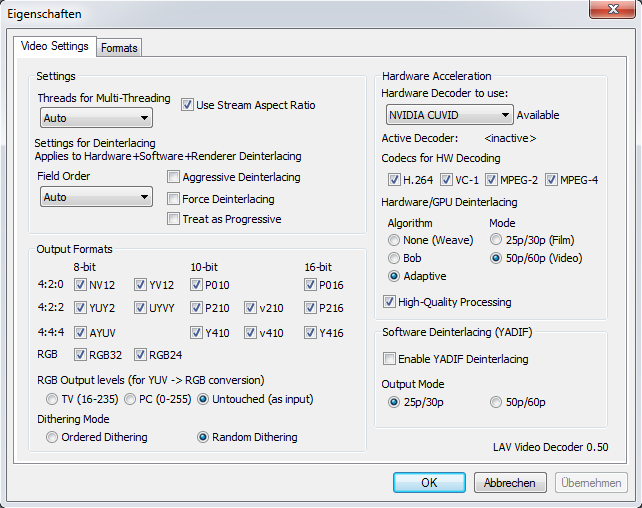Select the Video Settings tab
Viewport: 642px width, 508px height.
pyautogui.click(x=55, y=46)
